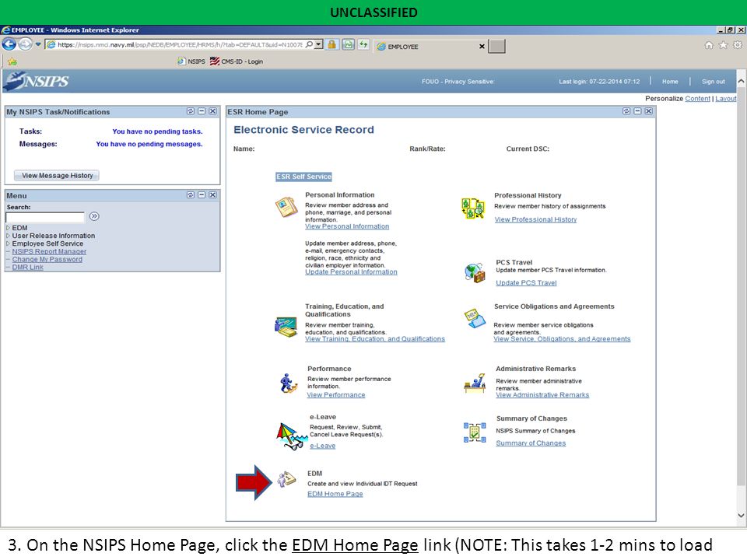Open NSIPS favorites bar link
The height and width of the screenshot is (560, 747).
pos(191,61)
